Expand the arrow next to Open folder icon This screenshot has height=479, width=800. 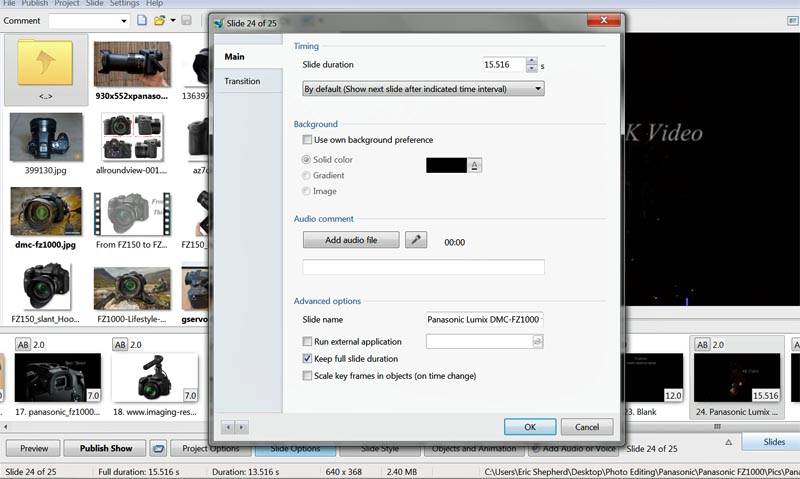point(173,21)
